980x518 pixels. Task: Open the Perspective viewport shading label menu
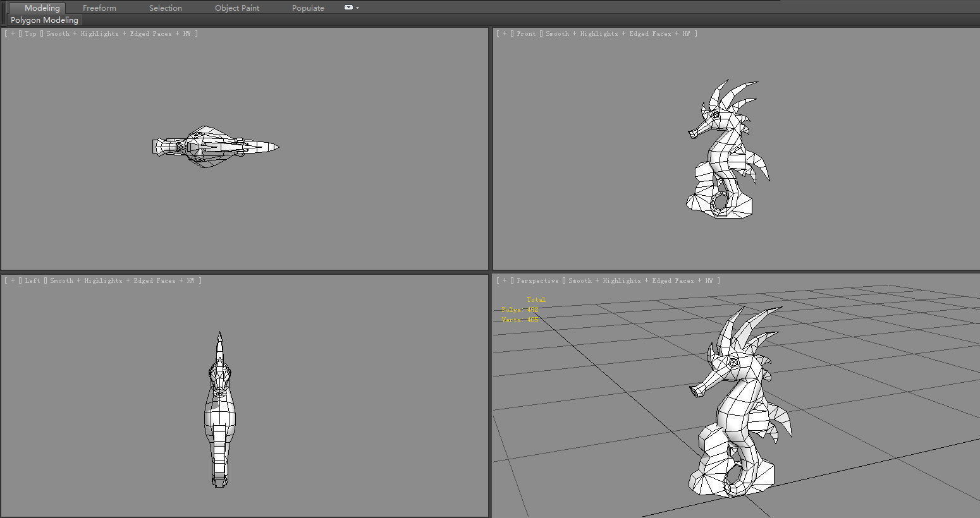click(x=640, y=280)
